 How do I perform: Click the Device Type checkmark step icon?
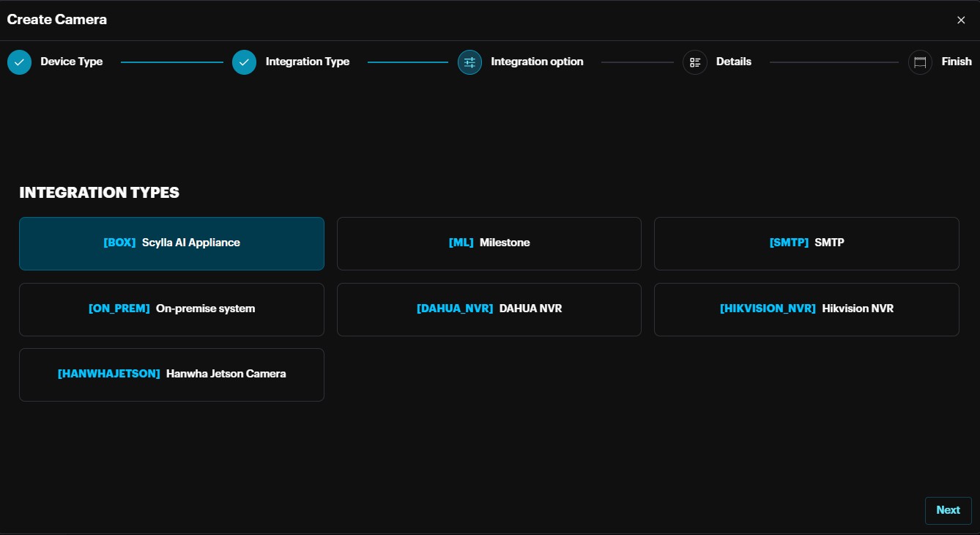[x=19, y=62]
